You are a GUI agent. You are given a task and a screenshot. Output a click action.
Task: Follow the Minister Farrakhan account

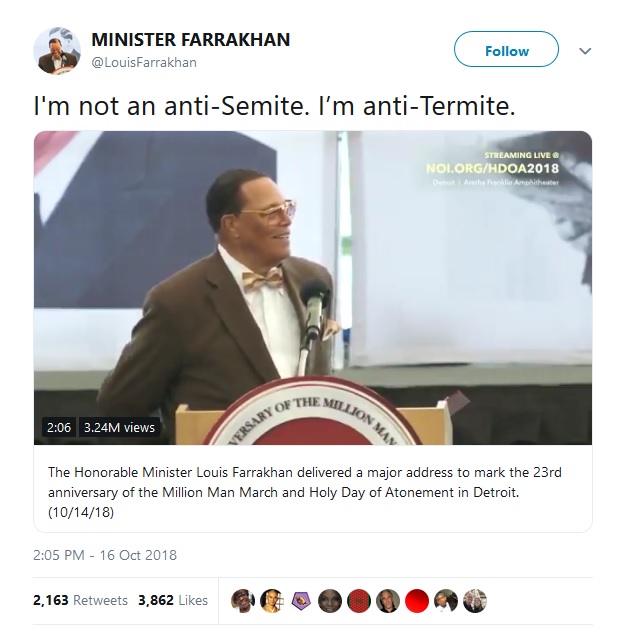tap(506, 51)
